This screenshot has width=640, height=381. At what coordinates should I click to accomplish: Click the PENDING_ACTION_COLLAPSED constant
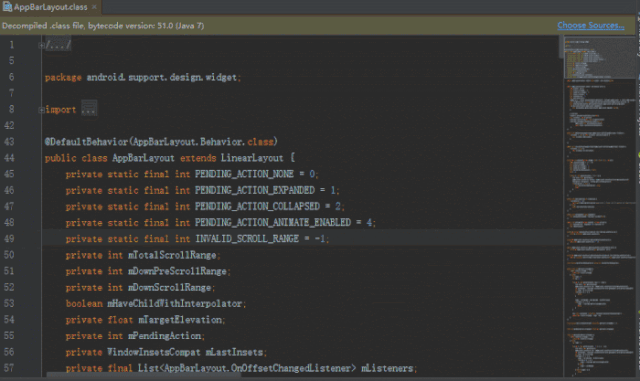click(257, 206)
